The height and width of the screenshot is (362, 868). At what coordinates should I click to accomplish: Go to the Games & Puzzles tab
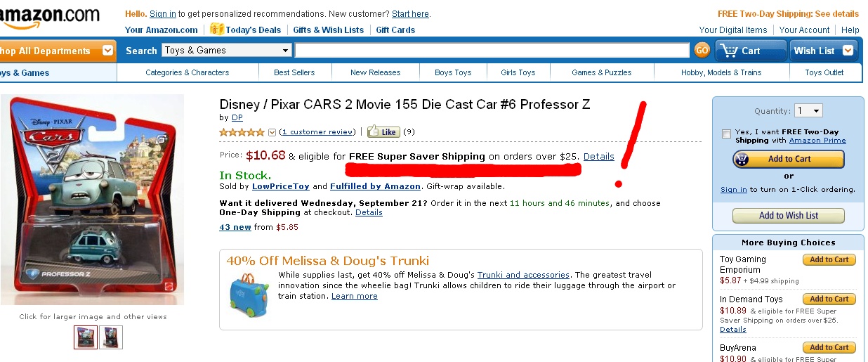click(x=601, y=72)
